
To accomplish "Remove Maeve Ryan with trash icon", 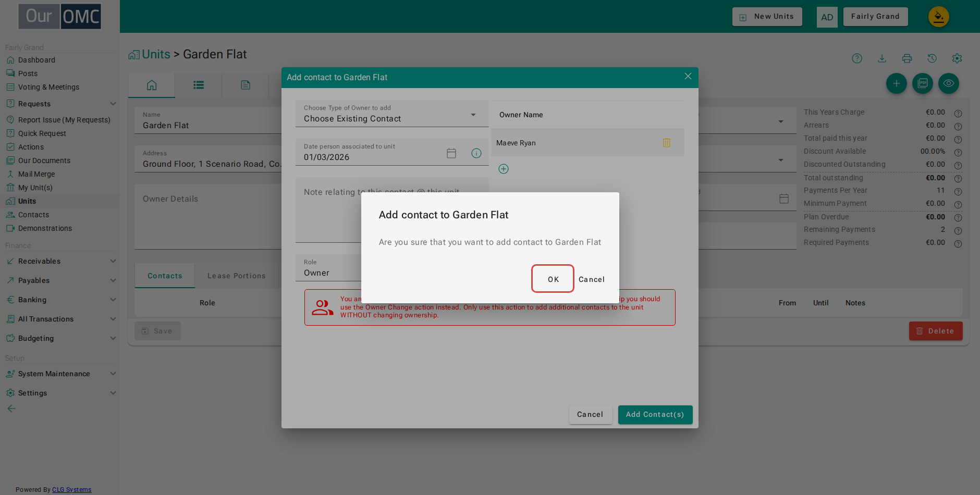I will coord(666,143).
